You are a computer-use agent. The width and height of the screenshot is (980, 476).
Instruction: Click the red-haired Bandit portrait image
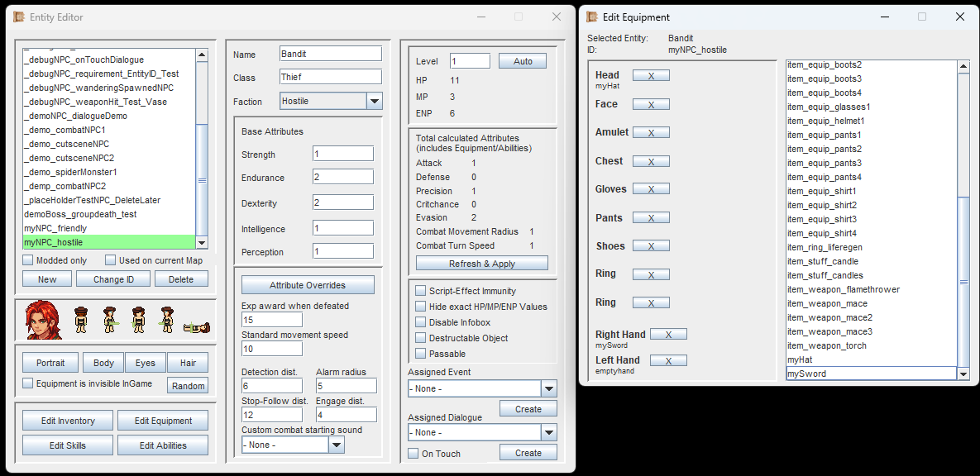tap(43, 318)
